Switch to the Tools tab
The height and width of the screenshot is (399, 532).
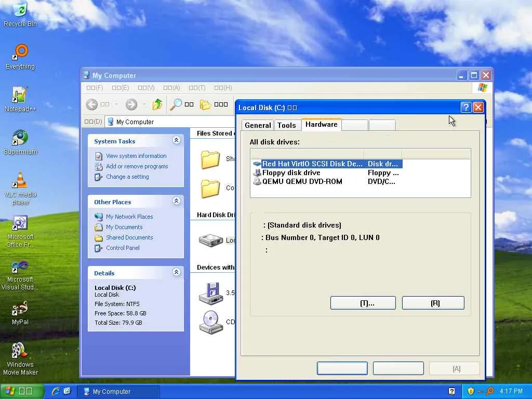287,125
